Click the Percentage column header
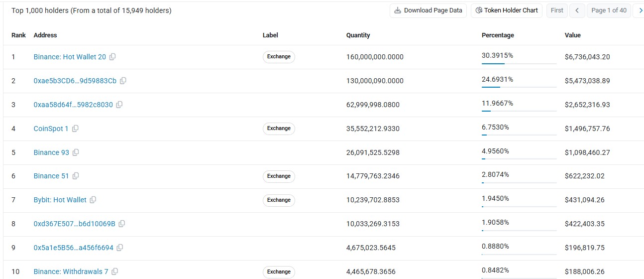 click(498, 35)
